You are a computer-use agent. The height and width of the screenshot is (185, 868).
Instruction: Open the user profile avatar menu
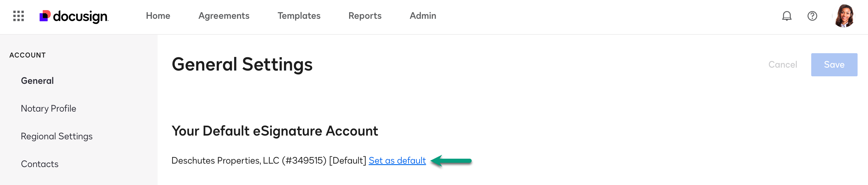click(844, 16)
